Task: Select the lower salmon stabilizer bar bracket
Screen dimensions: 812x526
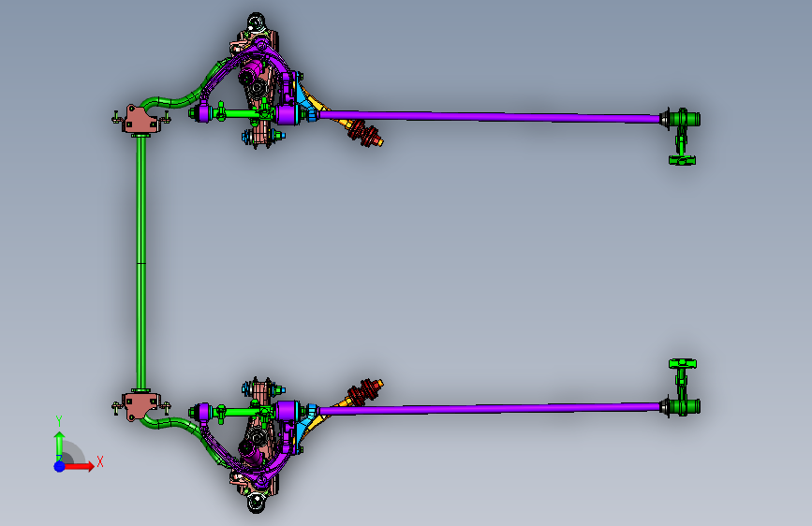Action: point(140,406)
